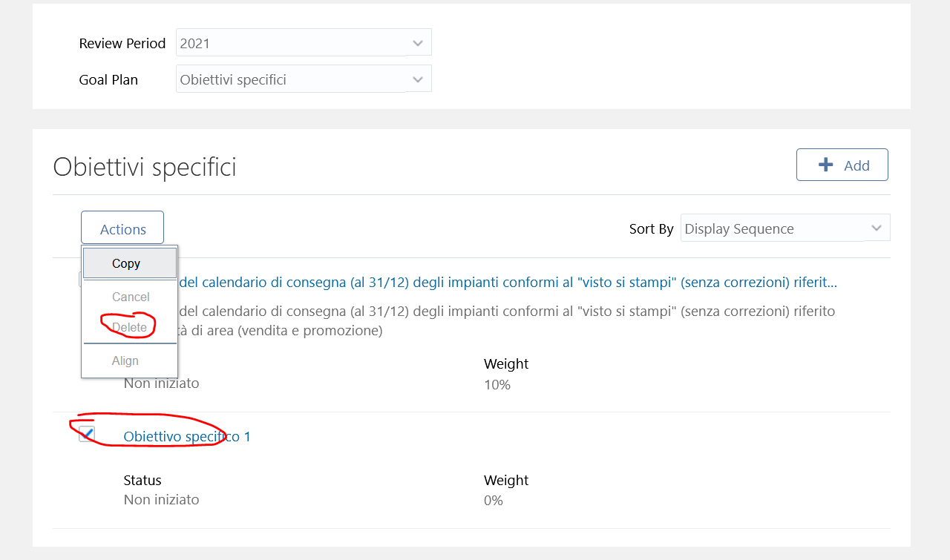Open the Review Period dropdown arrow
Screen dimensions: 950x560
point(419,42)
